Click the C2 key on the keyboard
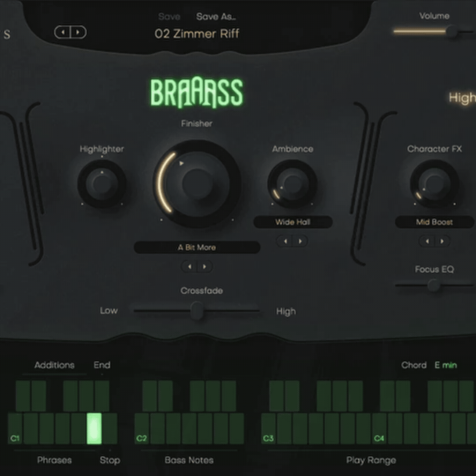 click(141, 429)
